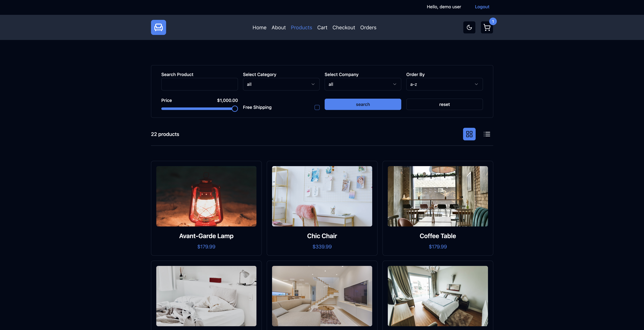Click the Select Company label
The image size is (644, 330).
coord(341,74)
